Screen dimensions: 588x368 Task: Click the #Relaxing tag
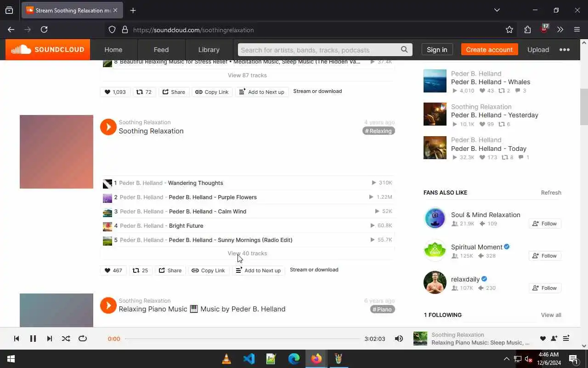(379, 131)
